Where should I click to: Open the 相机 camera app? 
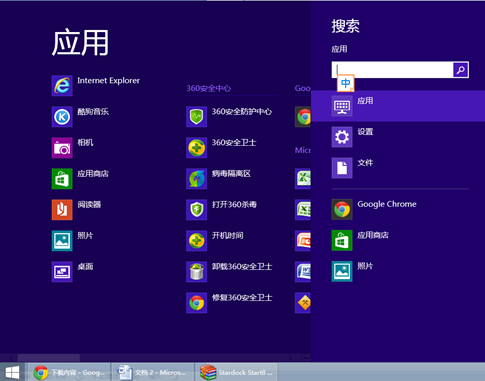coord(73,148)
